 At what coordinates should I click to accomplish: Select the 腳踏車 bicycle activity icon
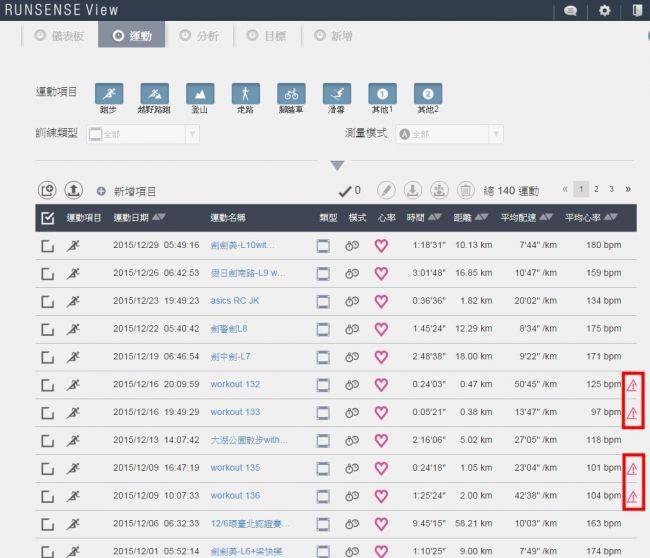pos(291,93)
